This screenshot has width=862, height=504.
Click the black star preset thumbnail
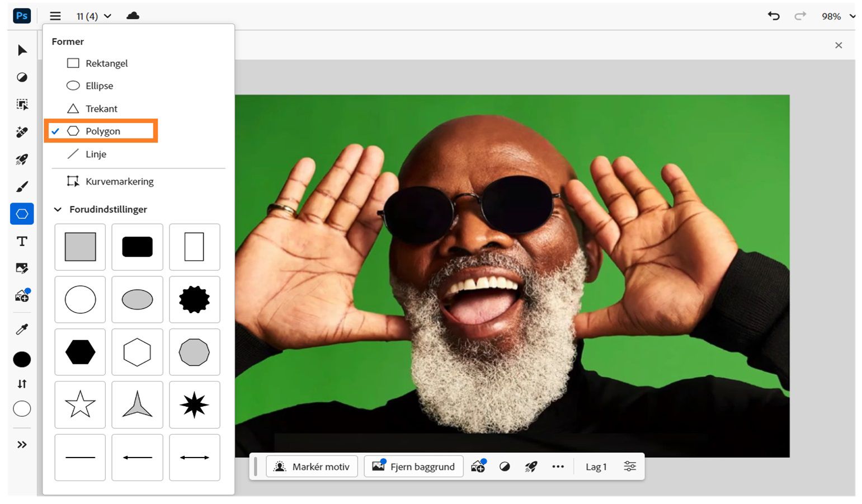195,404
